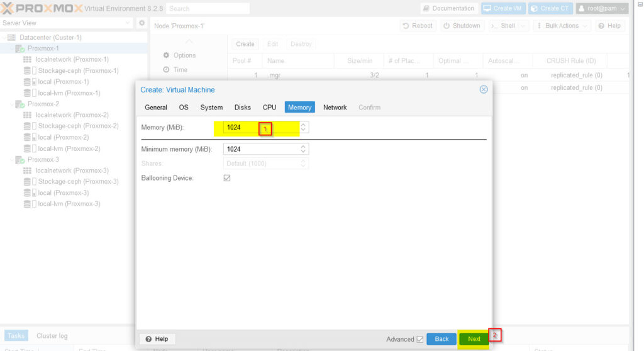Click the Reboot node button
The image size is (644, 351).
[418, 26]
